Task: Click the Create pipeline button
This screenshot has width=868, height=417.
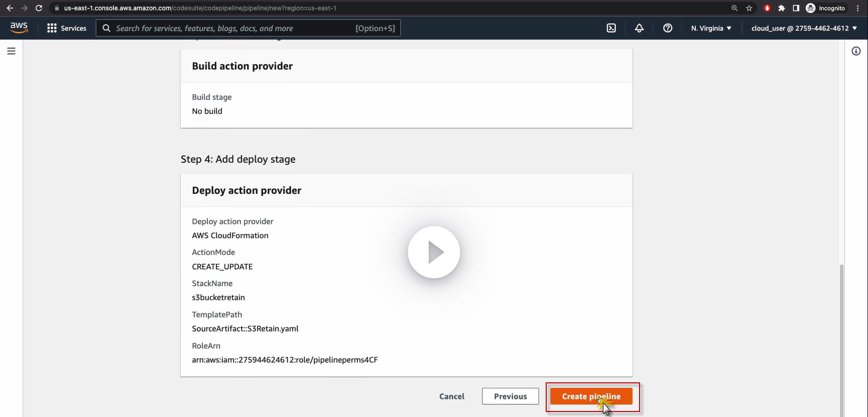Action: click(591, 396)
